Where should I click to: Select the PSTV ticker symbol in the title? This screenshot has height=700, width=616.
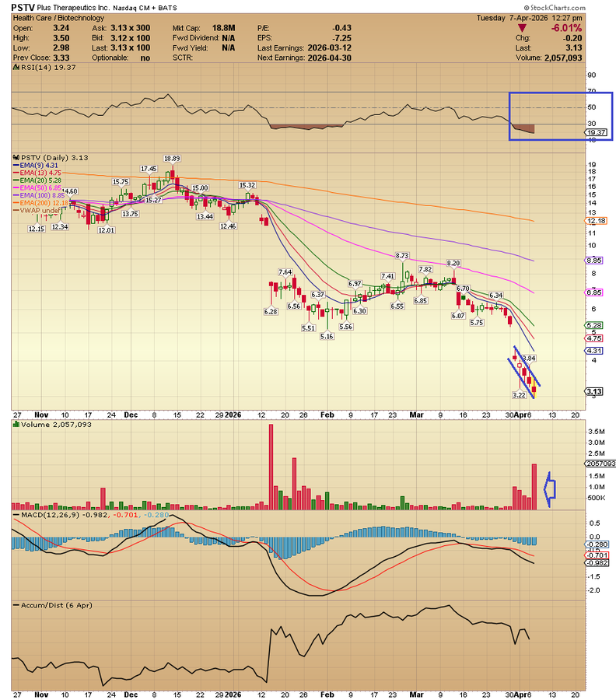click(x=23, y=8)
